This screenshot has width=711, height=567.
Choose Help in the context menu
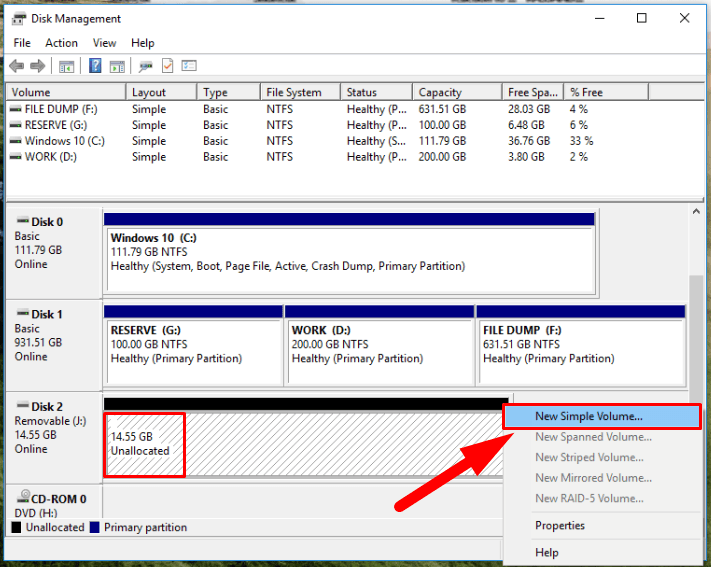click(602, 552)
